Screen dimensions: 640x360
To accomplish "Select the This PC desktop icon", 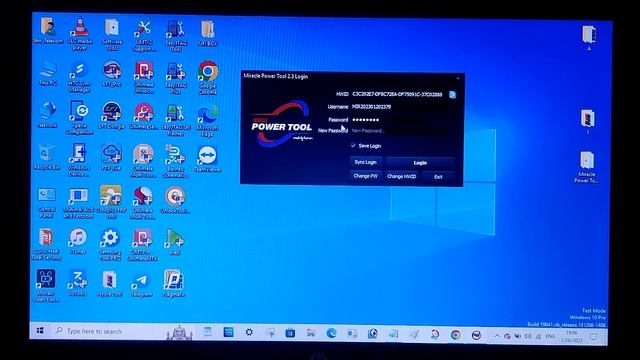I will 48,73.
